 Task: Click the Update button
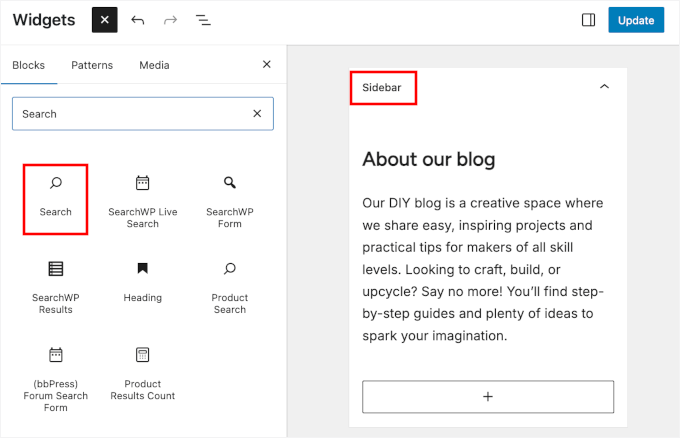[x=636, y=20]
